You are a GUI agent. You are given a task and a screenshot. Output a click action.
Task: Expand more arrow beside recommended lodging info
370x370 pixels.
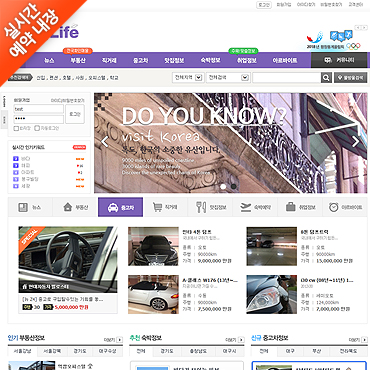tap(241, 340)
